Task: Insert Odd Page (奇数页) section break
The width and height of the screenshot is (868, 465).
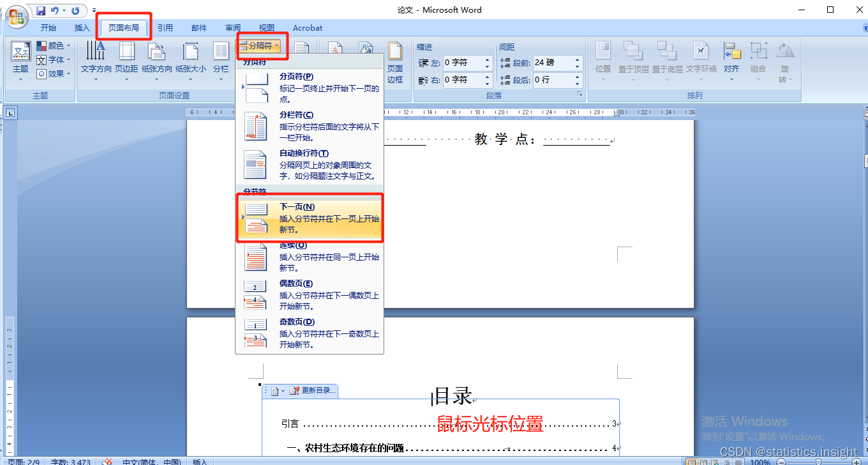Action: pyautogui.click(x=310, y=333)
